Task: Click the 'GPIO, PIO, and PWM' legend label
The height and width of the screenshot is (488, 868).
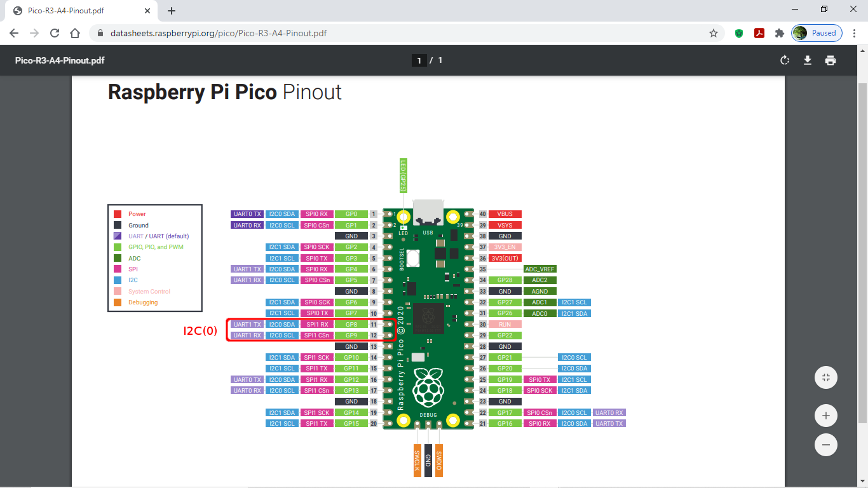Action: pos(156,247)
